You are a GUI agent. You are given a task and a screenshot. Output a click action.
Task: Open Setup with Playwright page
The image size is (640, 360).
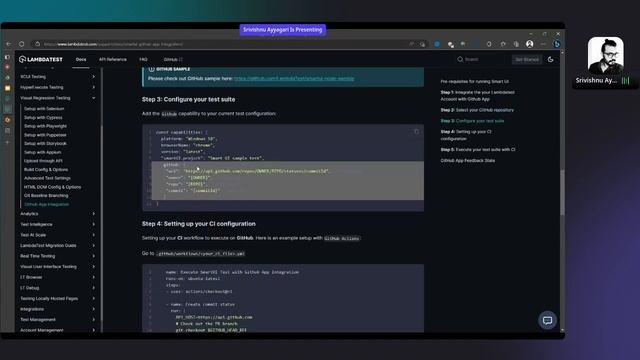[45, 126]
